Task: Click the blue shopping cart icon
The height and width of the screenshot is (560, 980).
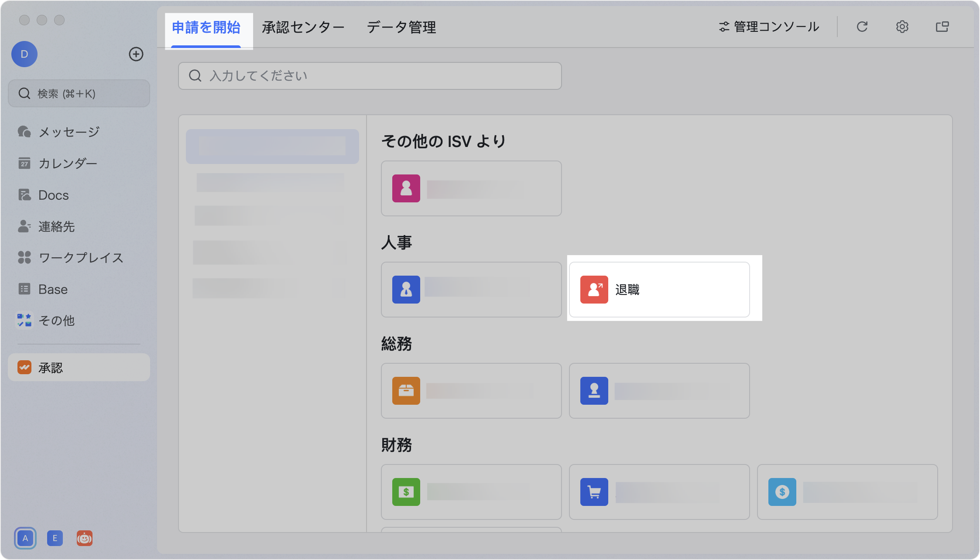Action: coord(594,492)
